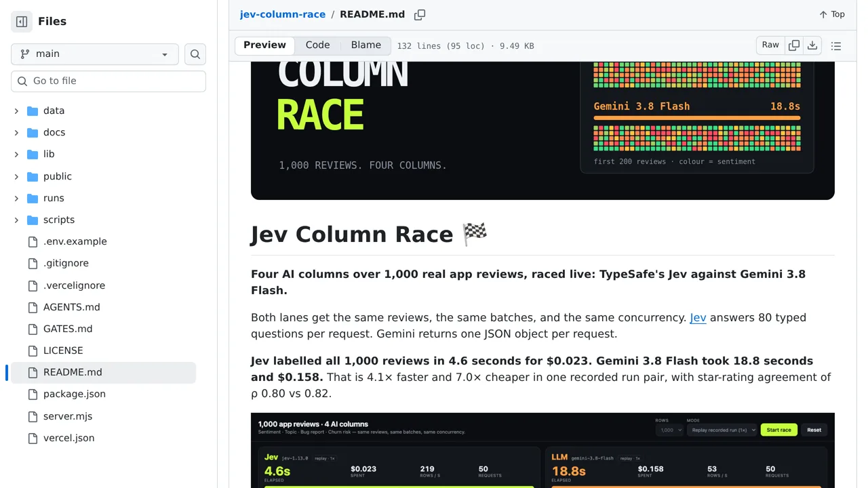Click the docs folder icon
The width and height of the screenshot is (868, 488).
[33, 132]
